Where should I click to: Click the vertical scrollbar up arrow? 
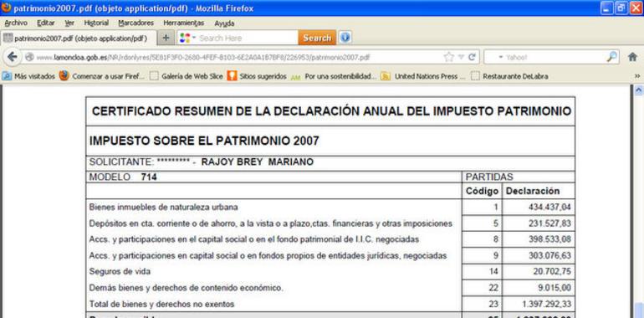pos(638,90)
